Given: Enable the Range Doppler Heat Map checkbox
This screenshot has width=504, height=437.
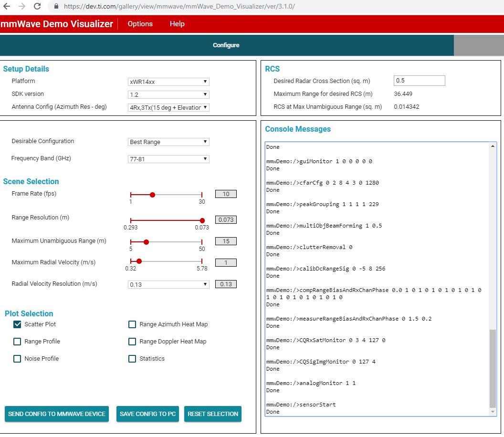Looking at the screenshot, I should pyautogui.click(x=132, y=341).
